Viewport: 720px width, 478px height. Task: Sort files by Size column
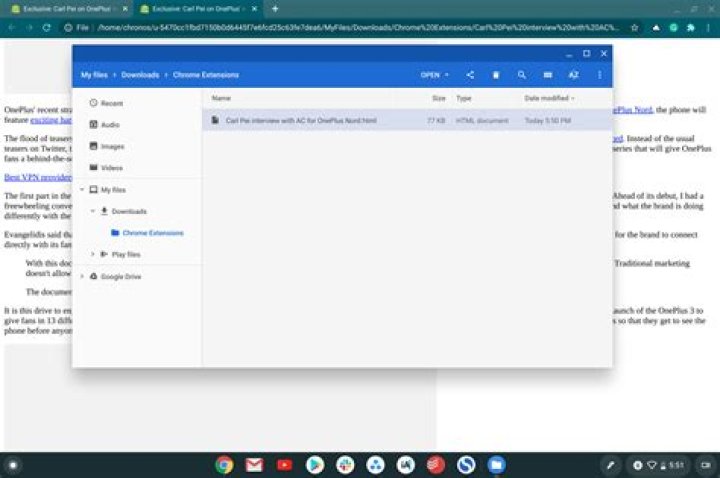coord(439,98)
